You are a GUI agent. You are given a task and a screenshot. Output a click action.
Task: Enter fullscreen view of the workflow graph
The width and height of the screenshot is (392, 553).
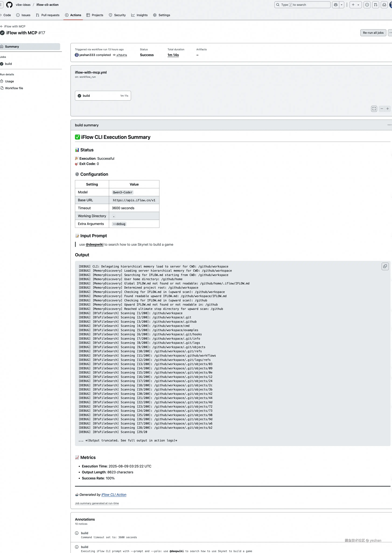pos(374,109)
